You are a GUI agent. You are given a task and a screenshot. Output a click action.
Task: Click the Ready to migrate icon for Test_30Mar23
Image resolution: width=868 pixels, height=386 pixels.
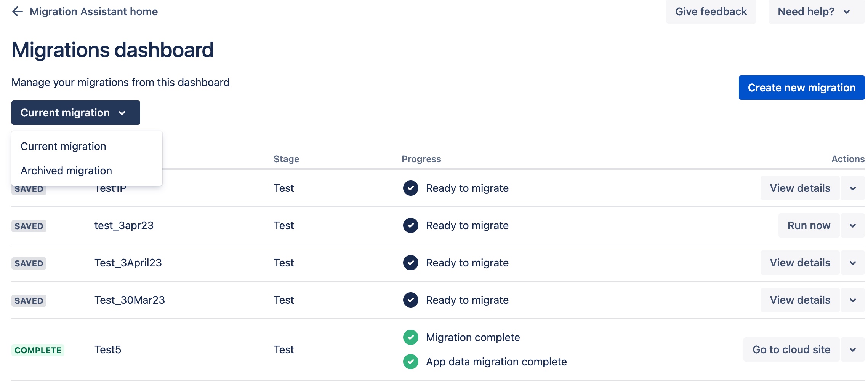point(410,300)
